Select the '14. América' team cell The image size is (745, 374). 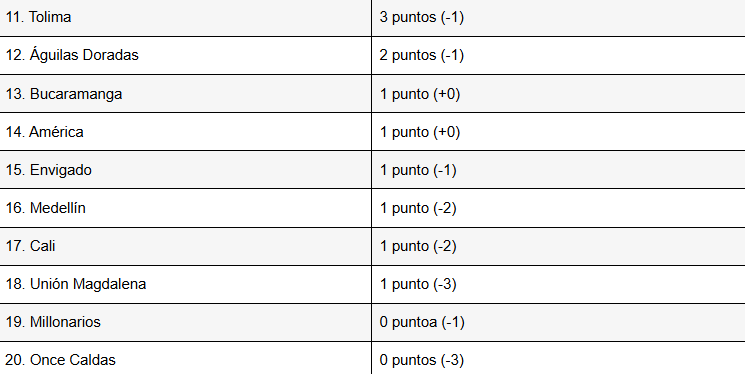click(185, 132)
